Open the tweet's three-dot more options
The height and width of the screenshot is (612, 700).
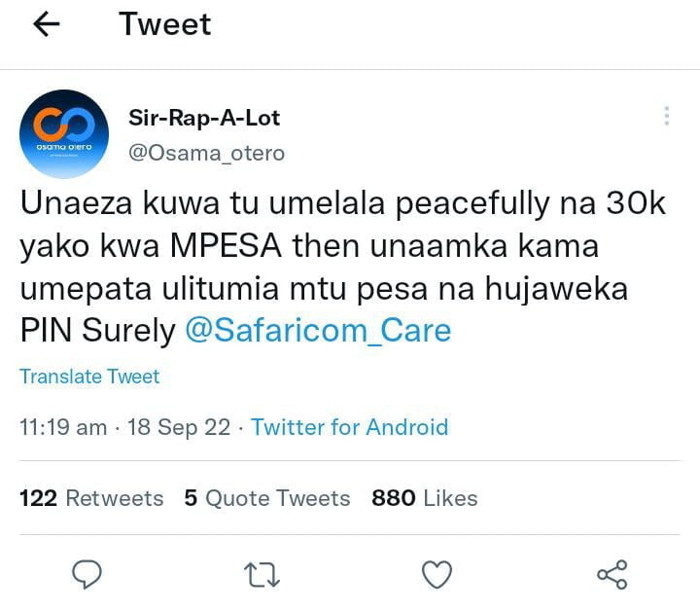pyautogui.click(x=666, y=117)
